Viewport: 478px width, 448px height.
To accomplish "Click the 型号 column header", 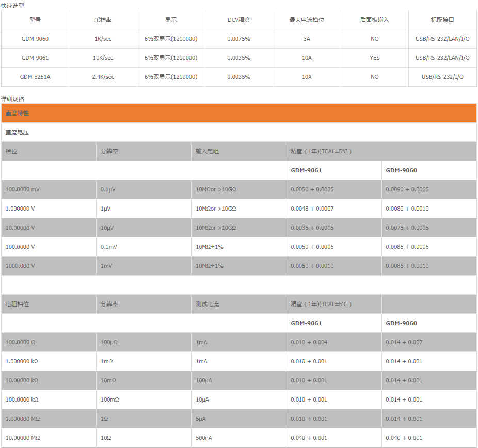I will (x=35, y=20).
